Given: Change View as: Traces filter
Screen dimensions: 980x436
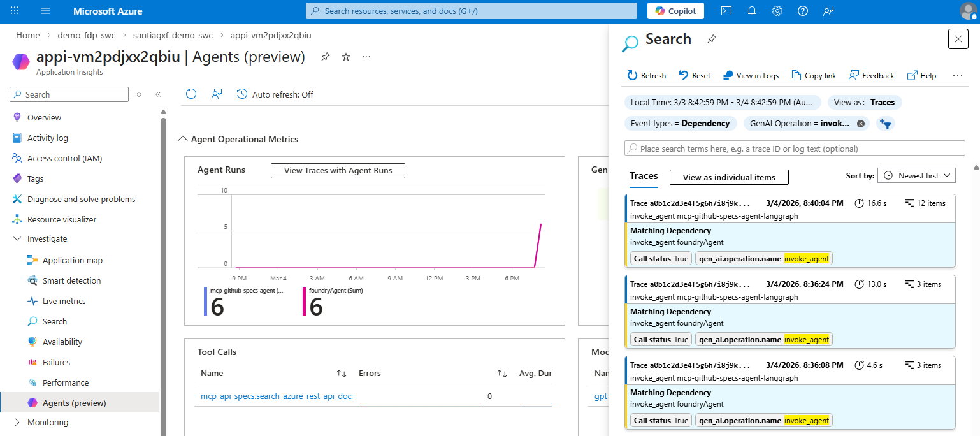Looking at the screenshot, I should click(x=865, y=102).
